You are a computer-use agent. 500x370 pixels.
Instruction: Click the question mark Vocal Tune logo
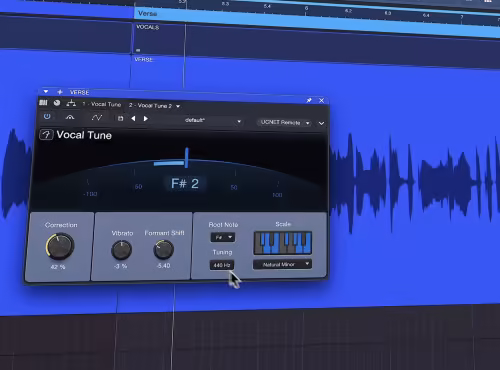[46, 135]
